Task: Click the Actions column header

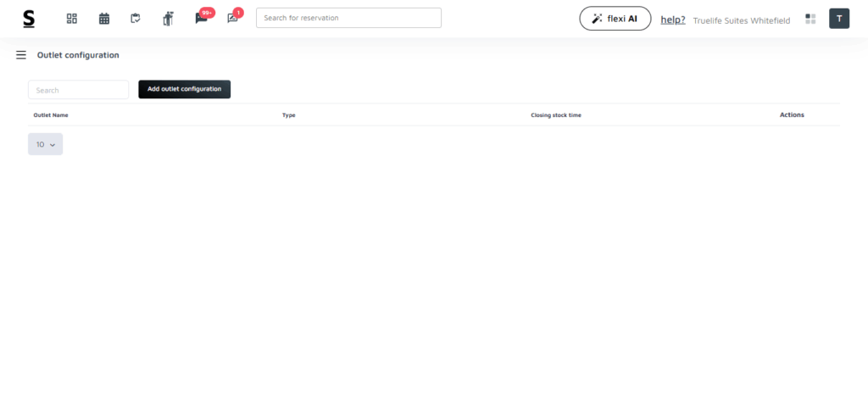Action: [792, 114]
